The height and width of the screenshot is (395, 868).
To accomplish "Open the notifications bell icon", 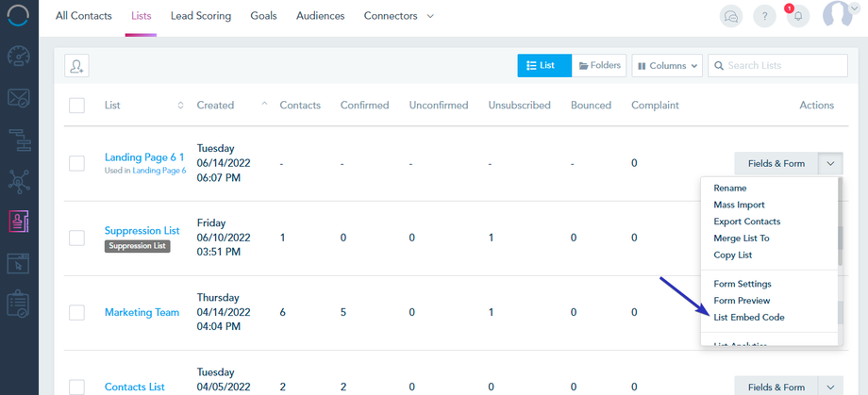I will (798, 16).
